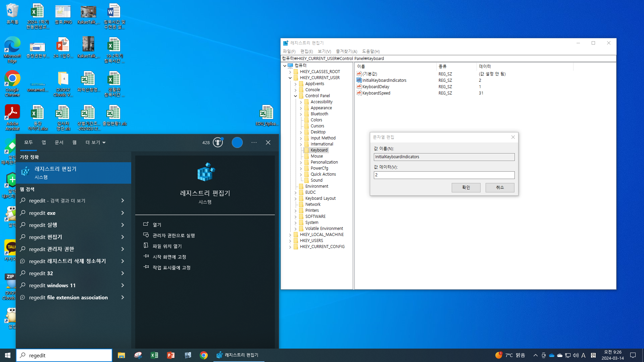Open the 즐겨찾기(A) menu

click(346, 51)
